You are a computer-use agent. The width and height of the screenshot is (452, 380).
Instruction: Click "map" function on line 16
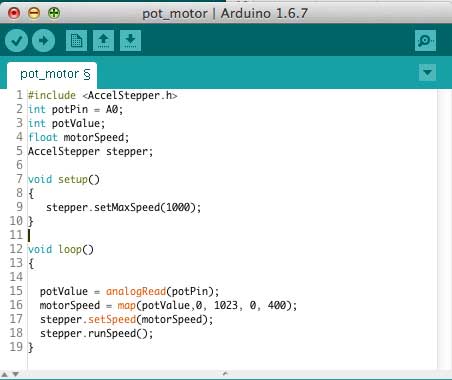pyautogui.click(x=126, y=305)
